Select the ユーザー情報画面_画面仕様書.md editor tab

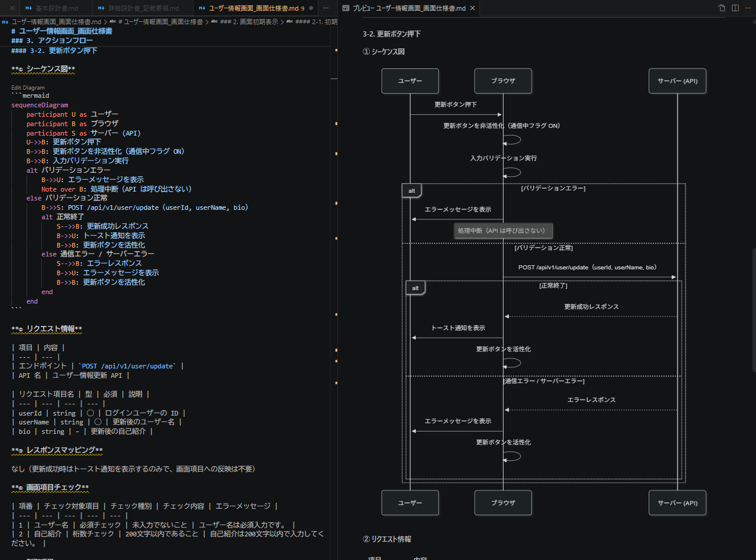click(255, 8)
